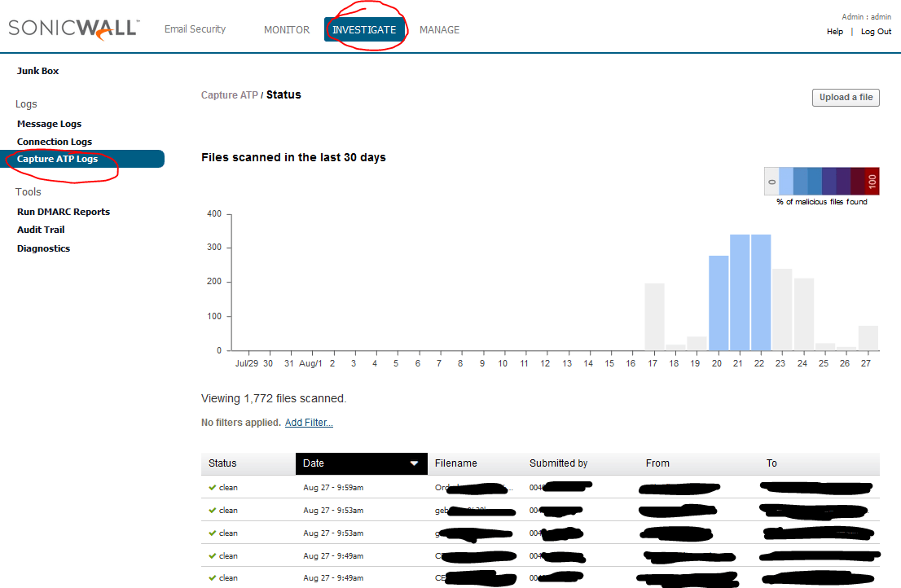Click the blue chart bar for Aug 20
Image resolution: width=901 pixels, height=588 pixels.
(719, 303)
